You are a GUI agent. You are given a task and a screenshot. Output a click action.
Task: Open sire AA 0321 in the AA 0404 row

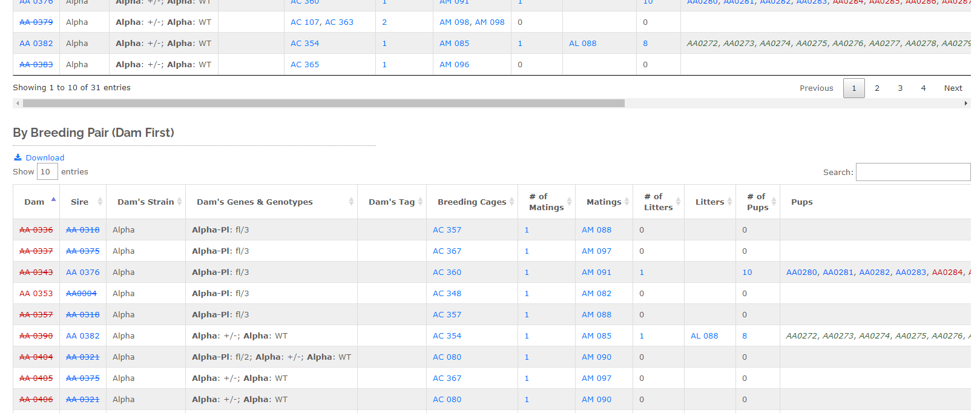(83, 357)
